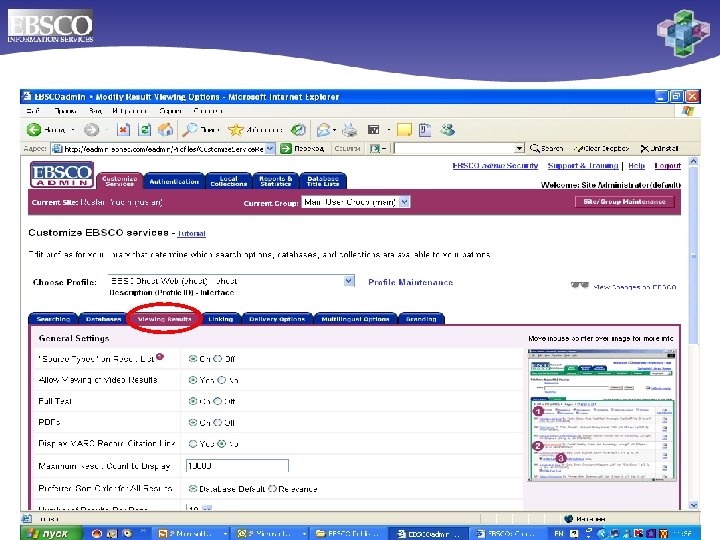Click the Internet zone globe in status bar
The image size is (720, 540).
click(x=568, y=519)
